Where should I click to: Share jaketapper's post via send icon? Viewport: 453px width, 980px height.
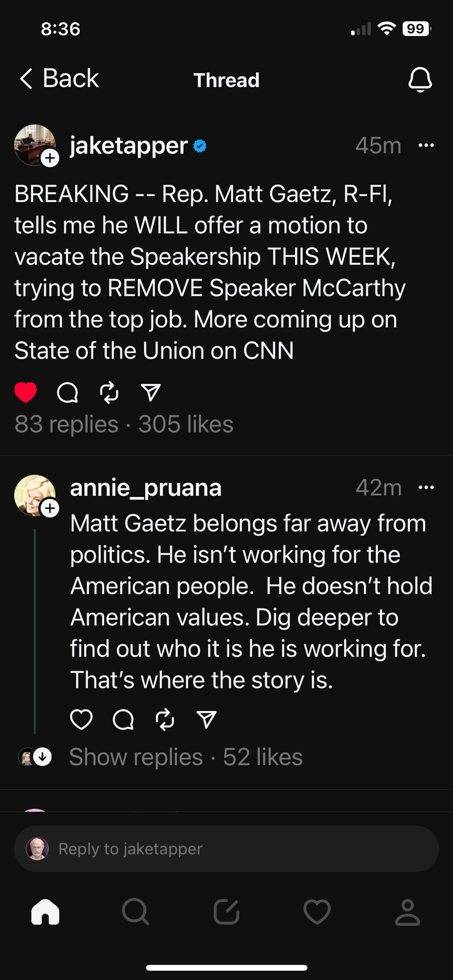click(x=151, y=392)
